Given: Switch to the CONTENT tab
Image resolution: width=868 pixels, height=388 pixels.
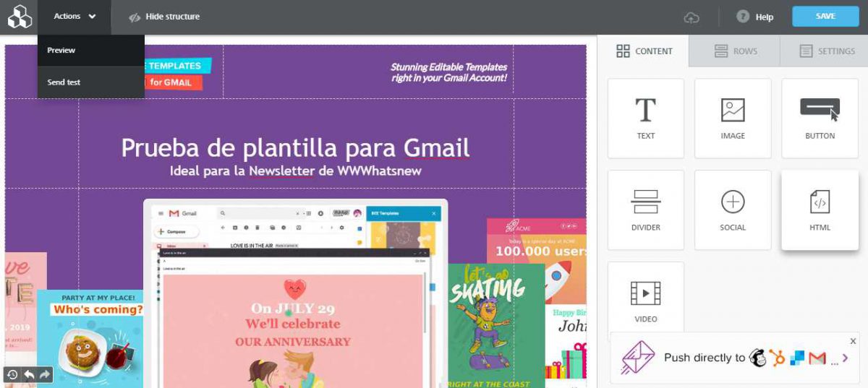Looking at the screenshot, I should 644,51.
